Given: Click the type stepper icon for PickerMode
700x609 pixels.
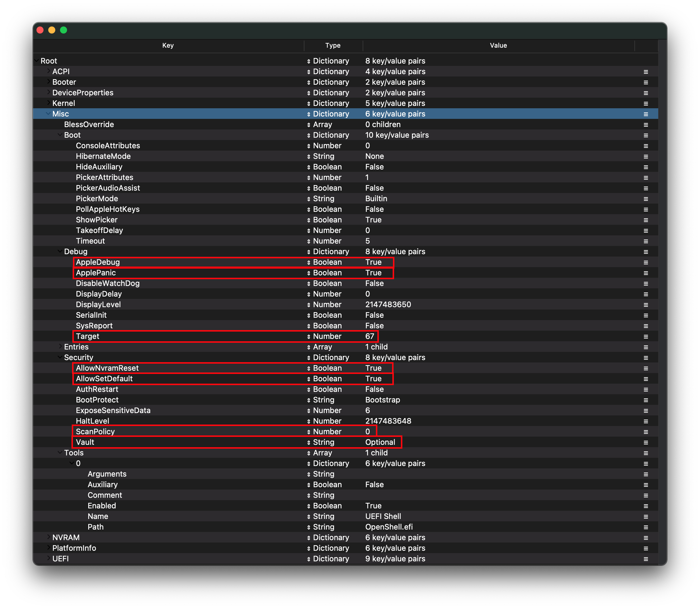Looking at the screenshot, I should coord(309,199).
